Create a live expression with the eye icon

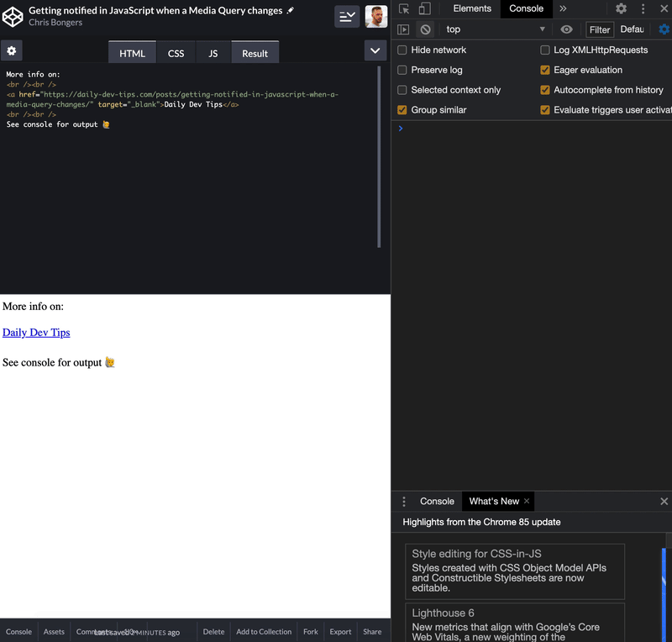point(566,29)
